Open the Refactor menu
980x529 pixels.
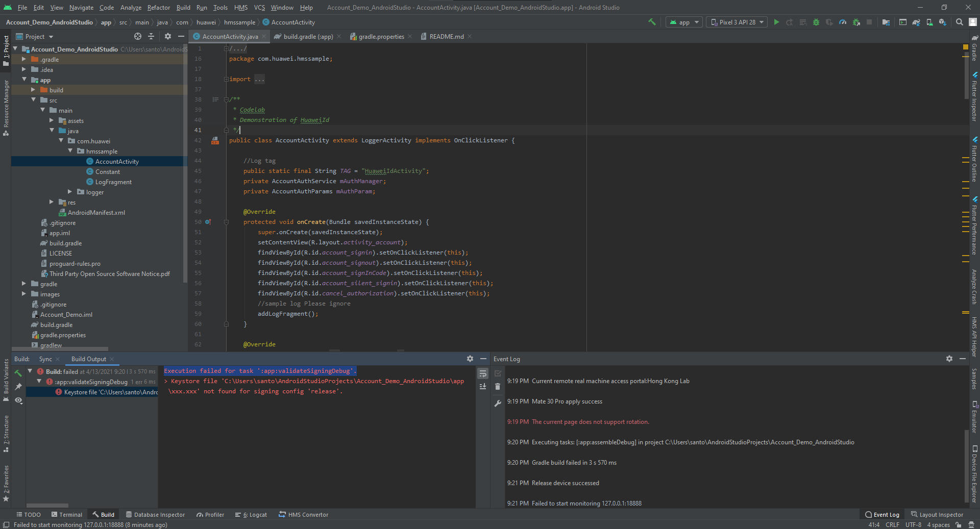pos(158,8)
